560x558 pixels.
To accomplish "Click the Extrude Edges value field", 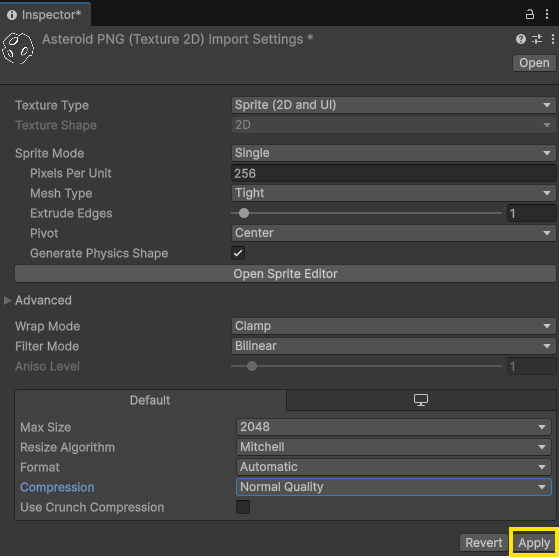I will coord(531,213).
